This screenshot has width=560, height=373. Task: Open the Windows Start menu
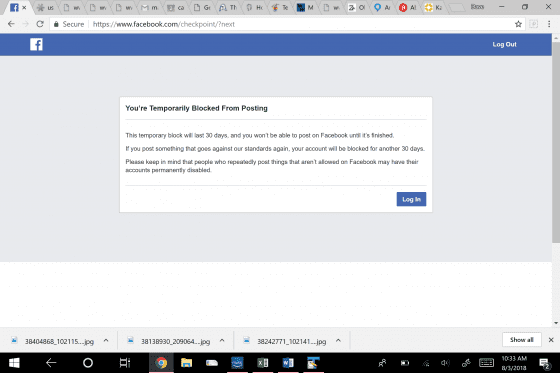[14, 363]
